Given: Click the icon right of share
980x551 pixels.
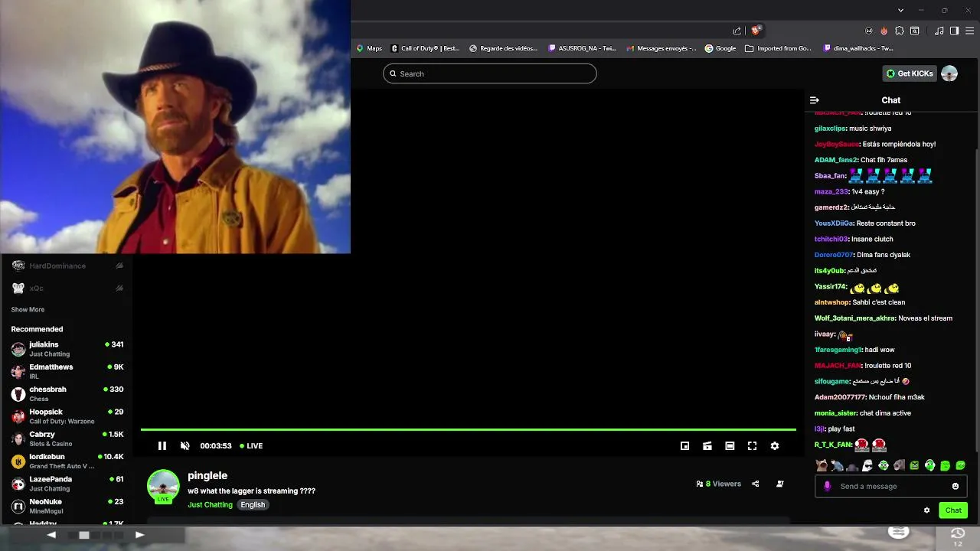Looking at the screenshot, I should tap(780, 484).
